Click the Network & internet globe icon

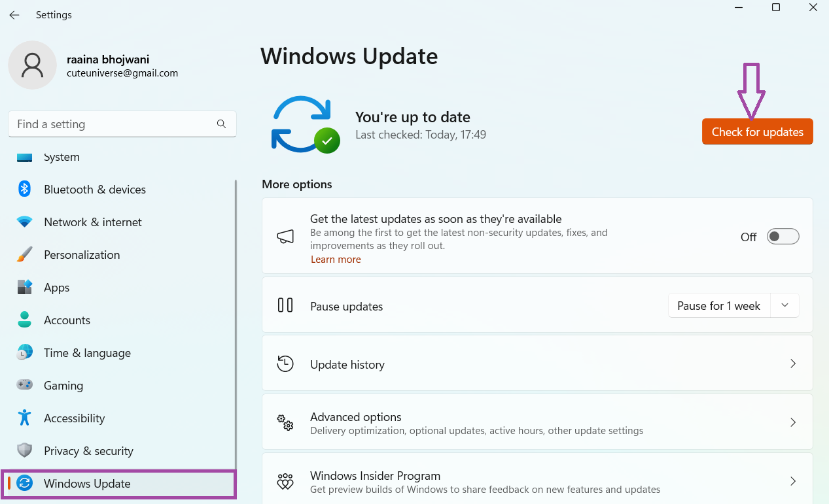coord(24,222)
